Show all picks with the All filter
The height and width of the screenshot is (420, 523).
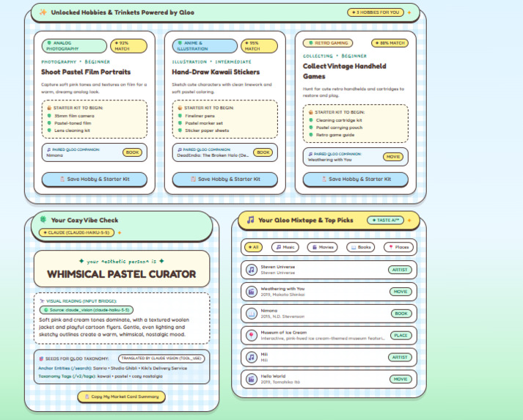[x=254, y=247]
